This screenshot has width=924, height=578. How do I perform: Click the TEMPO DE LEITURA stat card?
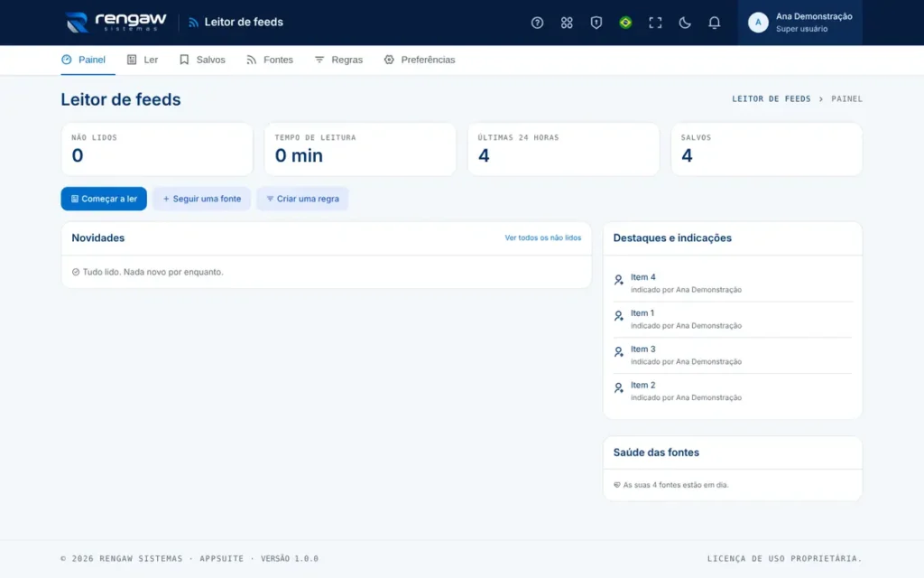[360, 149]
